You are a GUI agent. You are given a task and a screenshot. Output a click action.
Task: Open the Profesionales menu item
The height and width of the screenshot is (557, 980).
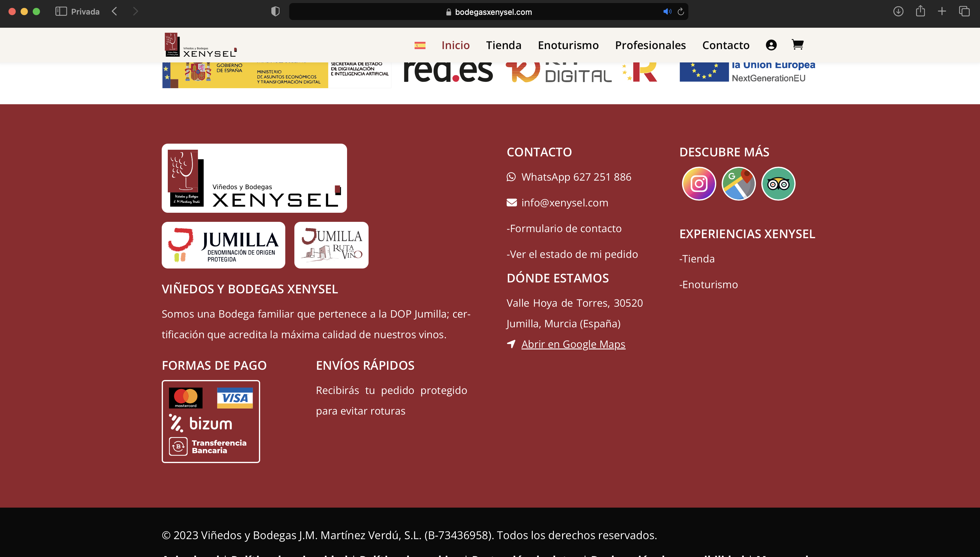(x=651, y=45)
